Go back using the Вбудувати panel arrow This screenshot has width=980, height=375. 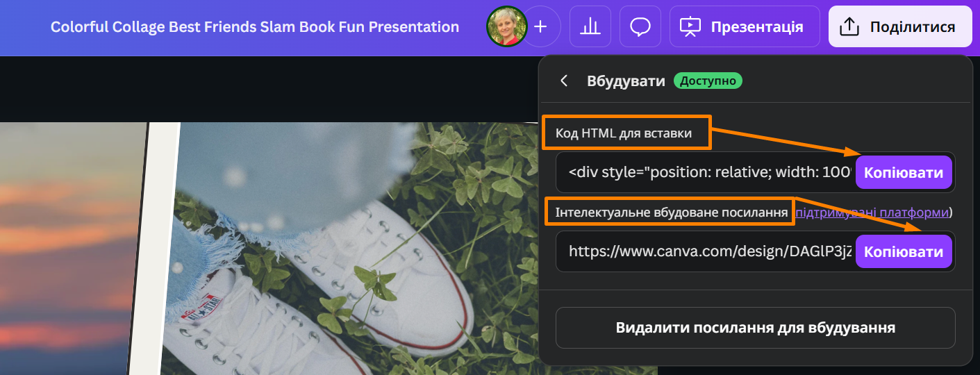564,81
